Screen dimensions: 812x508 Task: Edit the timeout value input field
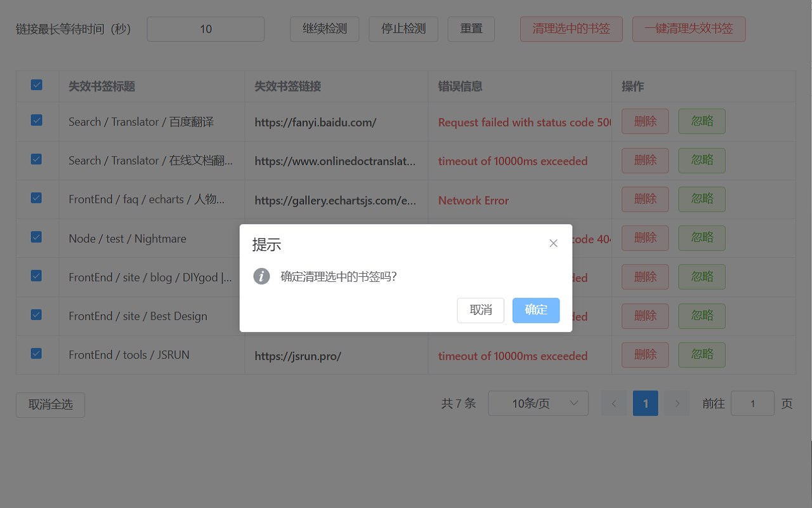pyautogui.click(x=206, y=29)
